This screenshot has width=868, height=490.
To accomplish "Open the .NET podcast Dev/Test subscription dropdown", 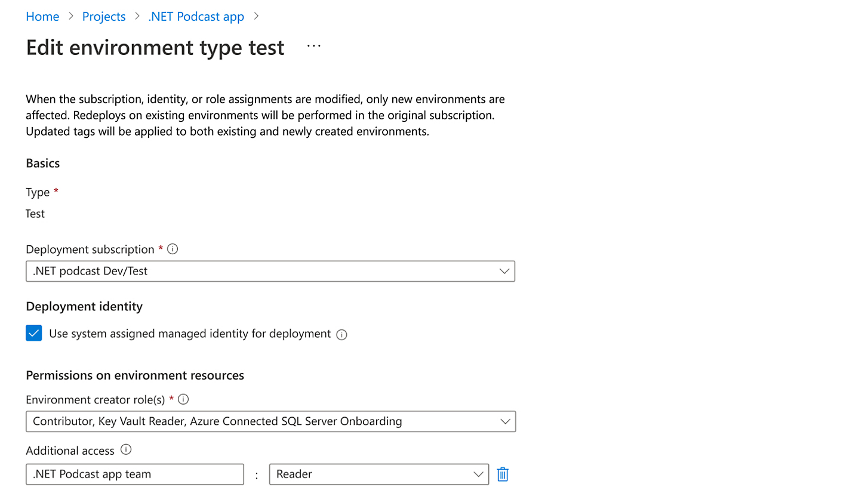I will click(263, 272).
